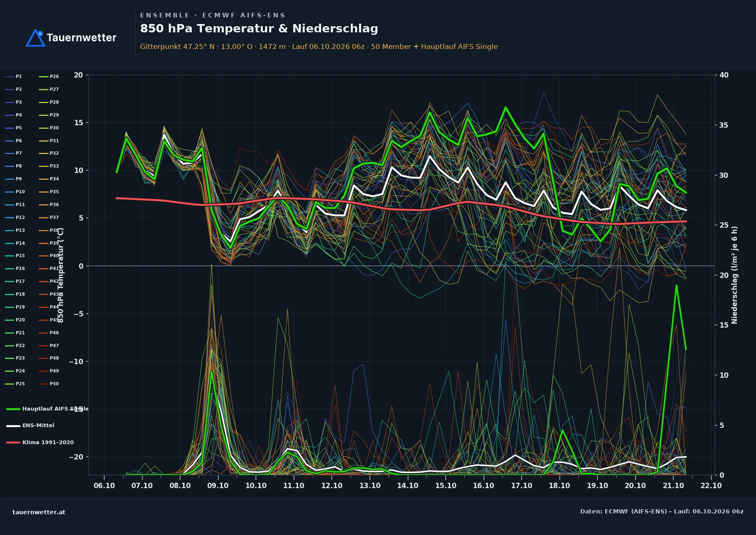Click the 15.10 date tick label
The height and width of the screenshot is (535, 756).
click(x=446, y=486)
